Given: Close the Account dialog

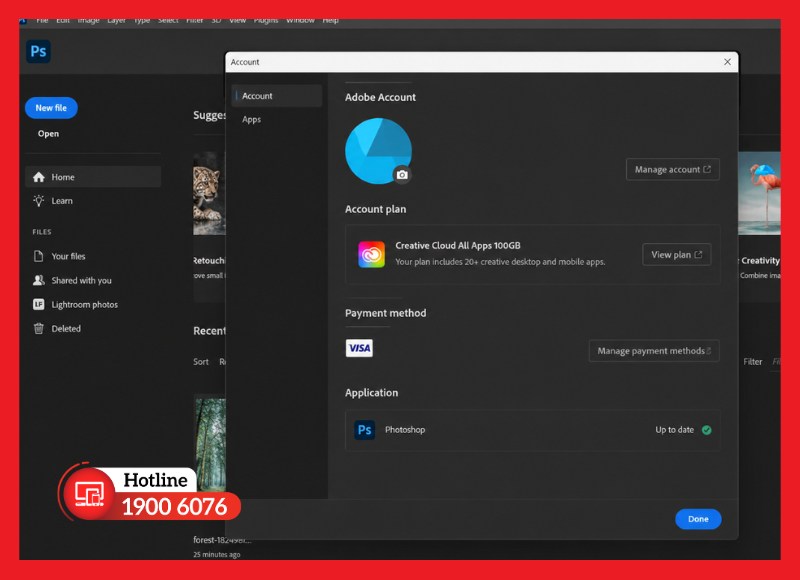Looking at the screenshot, I should tap(727, 62).
